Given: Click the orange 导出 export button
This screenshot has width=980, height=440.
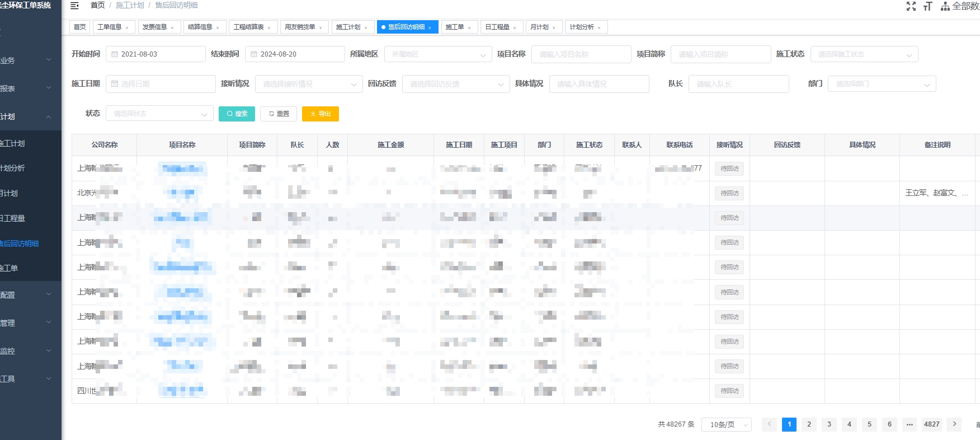Looking at the screenshot, I should pos(321,114).
